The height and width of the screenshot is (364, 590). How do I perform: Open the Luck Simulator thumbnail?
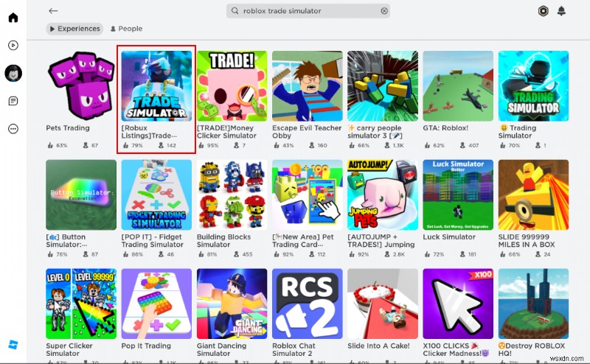coord(458,195)
